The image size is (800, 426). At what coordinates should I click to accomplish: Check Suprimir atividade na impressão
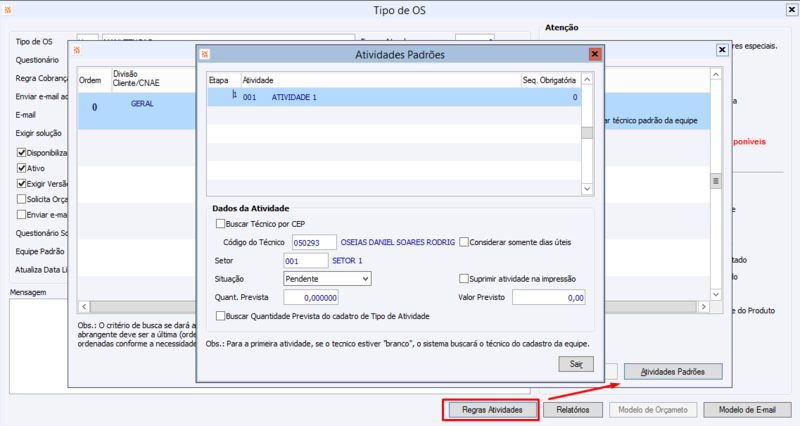click(464, 279)
